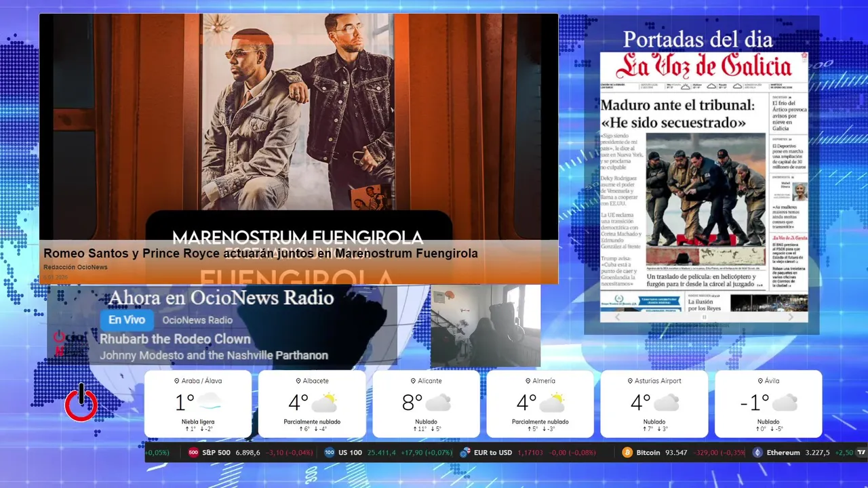The image size is (868, 488).
Task: Click the partly cloudy icon on Albacete card
Action: tap(324, 403)
